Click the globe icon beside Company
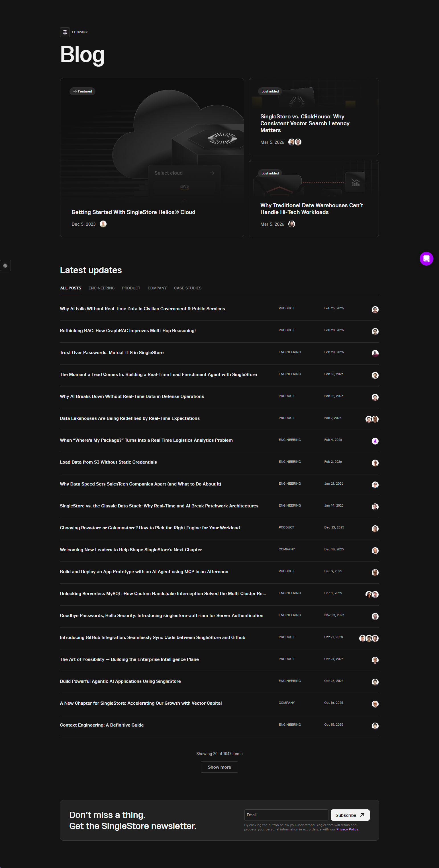This screenshot has height=868, width=439. tap(65, 32)
